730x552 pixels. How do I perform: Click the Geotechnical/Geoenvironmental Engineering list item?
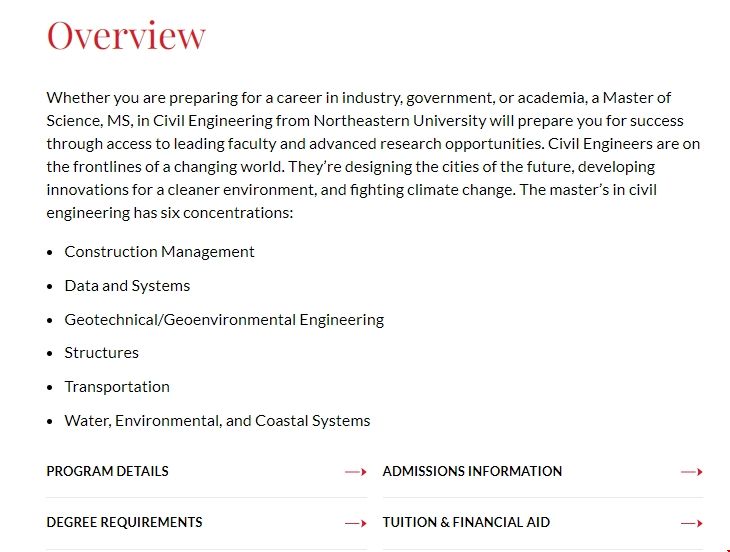(224, 320)
